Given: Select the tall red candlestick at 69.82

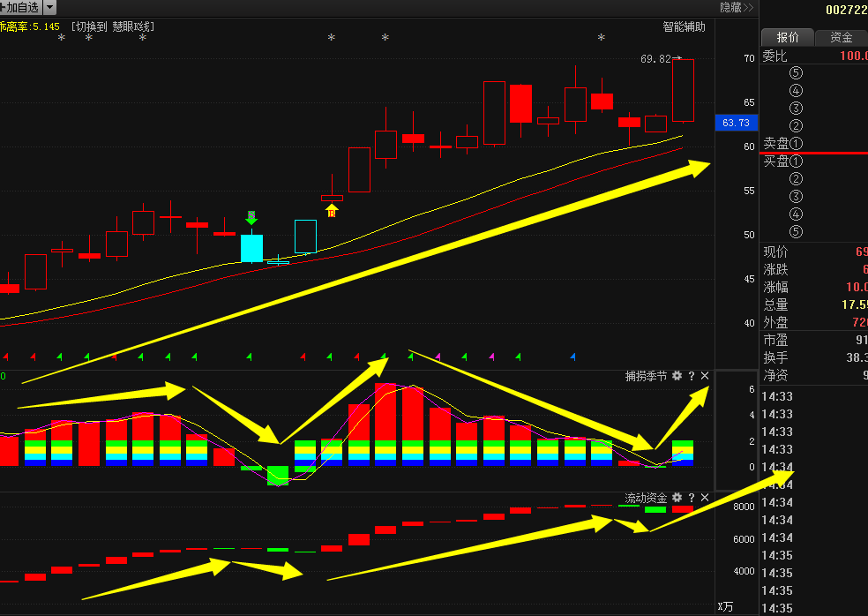Looking at the screenshot, I should 683,90.
